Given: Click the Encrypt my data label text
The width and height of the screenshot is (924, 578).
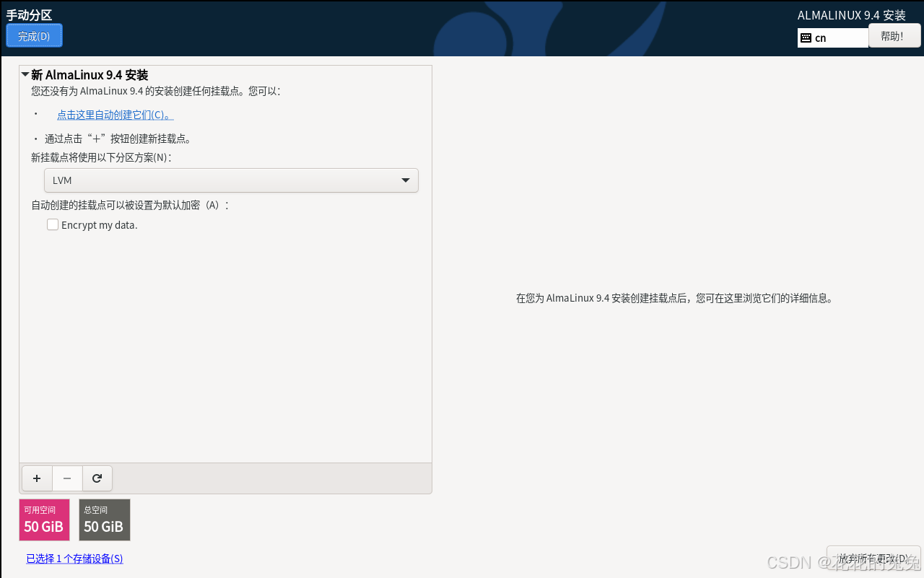Looking at the screenshot, I should pyautogui.click(x=100, y=225).
